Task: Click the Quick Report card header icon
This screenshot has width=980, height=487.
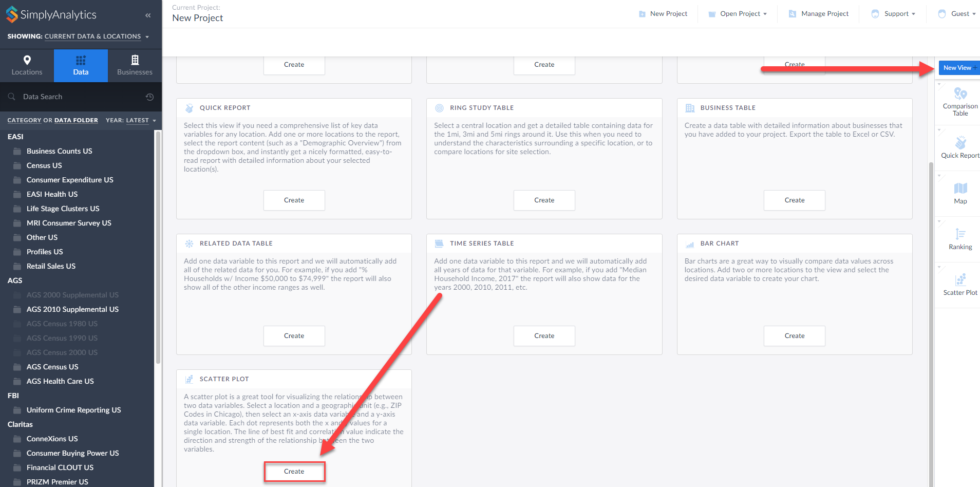Action: 189,108
